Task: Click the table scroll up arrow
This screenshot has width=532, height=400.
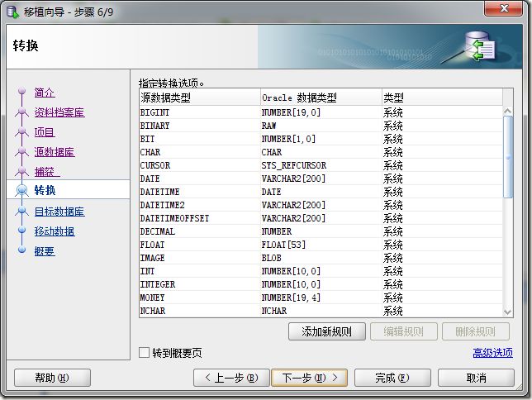Action: pyautogui.click(x=507, y=111)
